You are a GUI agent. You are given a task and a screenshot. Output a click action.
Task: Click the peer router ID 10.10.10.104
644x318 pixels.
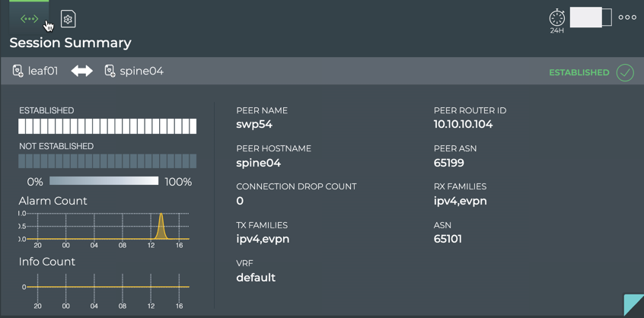[x=463, y=124]
